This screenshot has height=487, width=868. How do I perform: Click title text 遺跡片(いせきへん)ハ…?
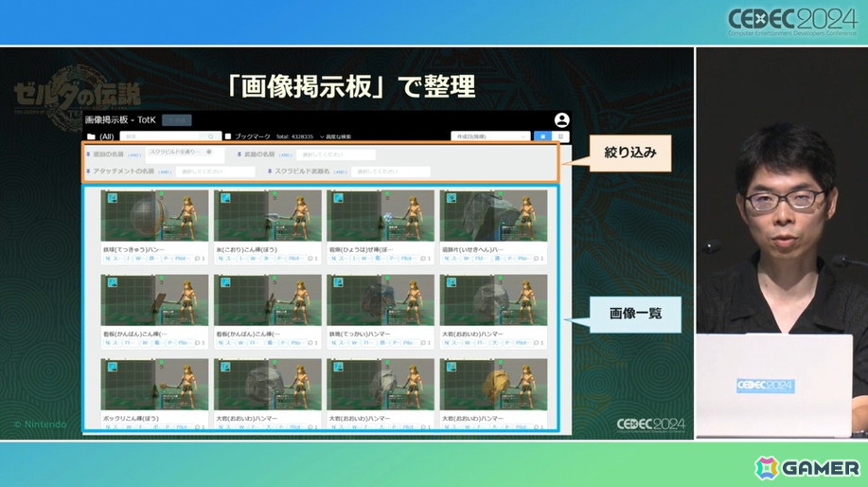point(472,250)
